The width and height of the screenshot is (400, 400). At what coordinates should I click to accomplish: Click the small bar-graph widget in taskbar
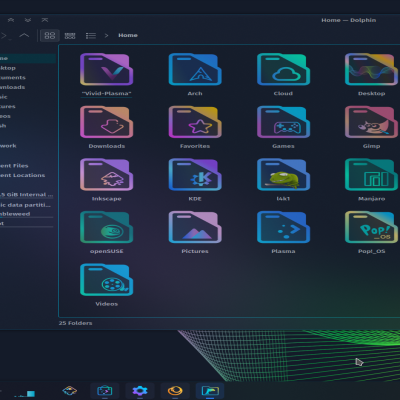(25, 394)
